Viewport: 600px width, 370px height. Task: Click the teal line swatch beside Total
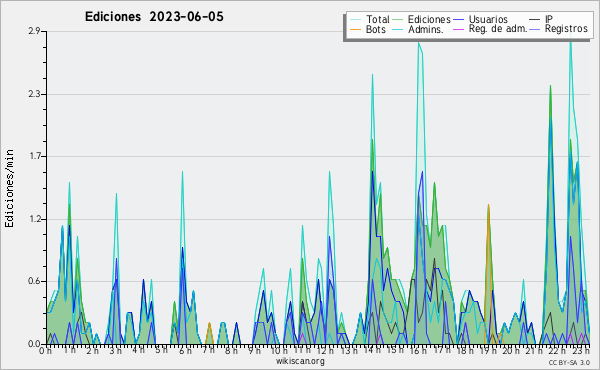pos(355,20)
